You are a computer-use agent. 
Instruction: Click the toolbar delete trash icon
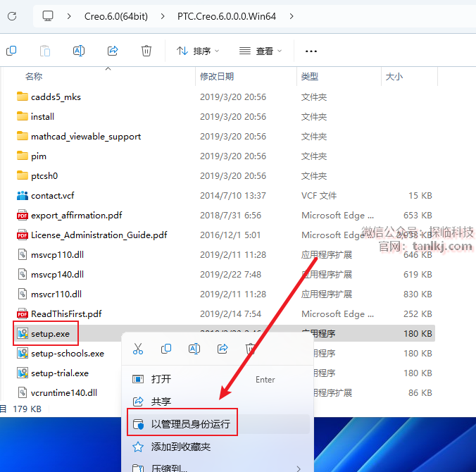(146, 51)
